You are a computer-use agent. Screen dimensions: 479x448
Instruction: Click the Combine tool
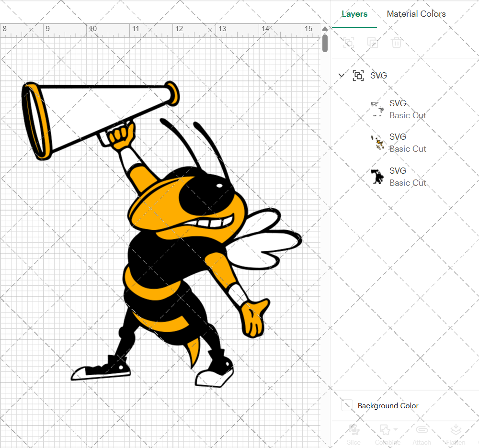[x=388, y=434]
